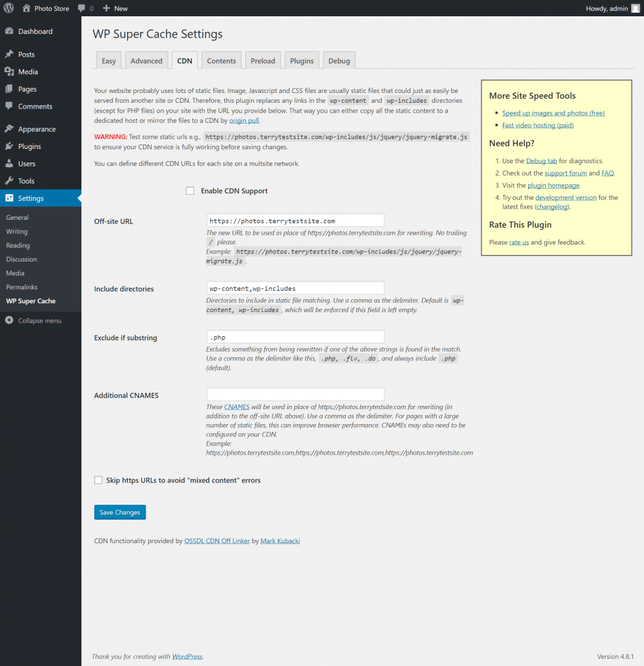Click the Save Changes button
This screenshot has width=644, height=666.
120,512
